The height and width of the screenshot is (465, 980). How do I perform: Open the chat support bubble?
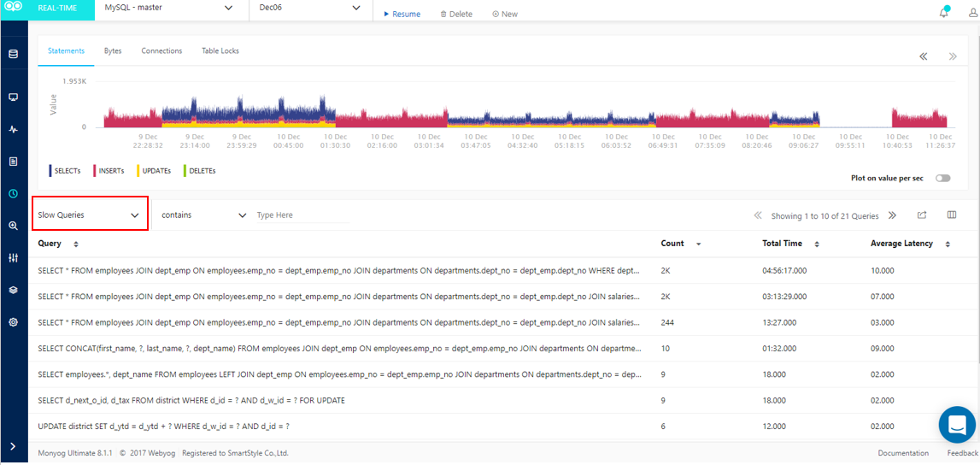[958, 424]
